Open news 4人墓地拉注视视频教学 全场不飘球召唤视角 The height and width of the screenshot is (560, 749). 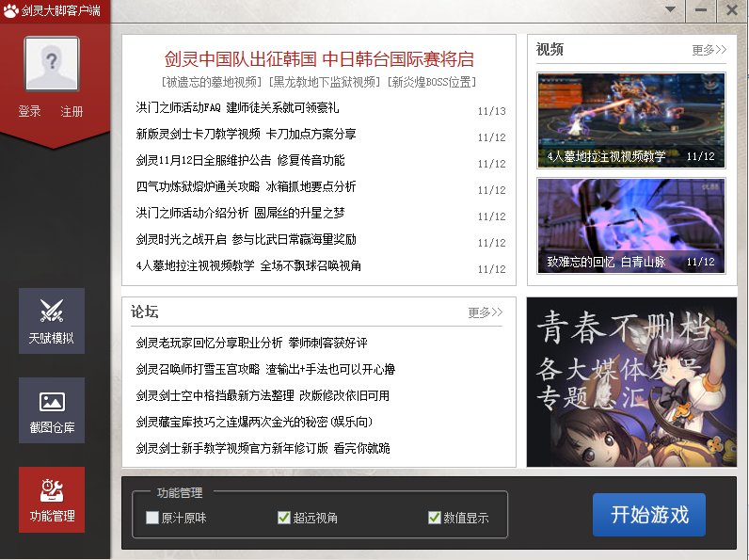click(248, 265)
